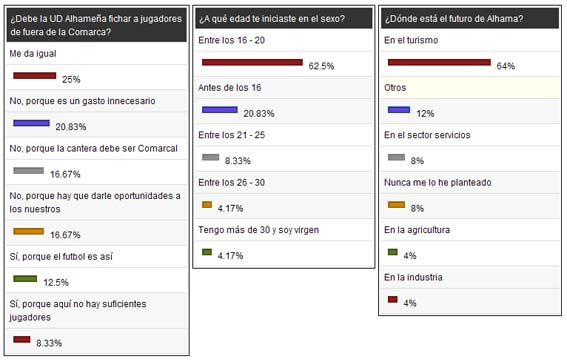
Task: Select the green 12.5% bar for futbol es así
Action: tap(25, 278)
